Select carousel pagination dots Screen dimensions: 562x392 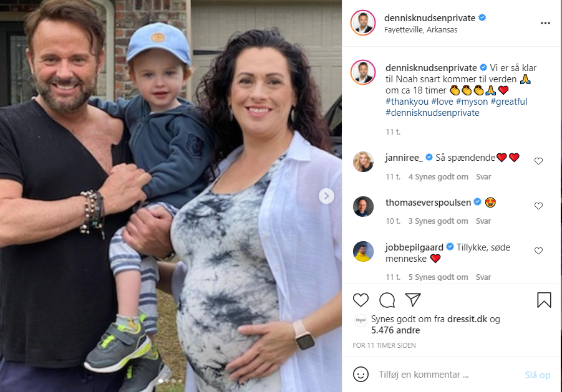click(x=170, y=381)
